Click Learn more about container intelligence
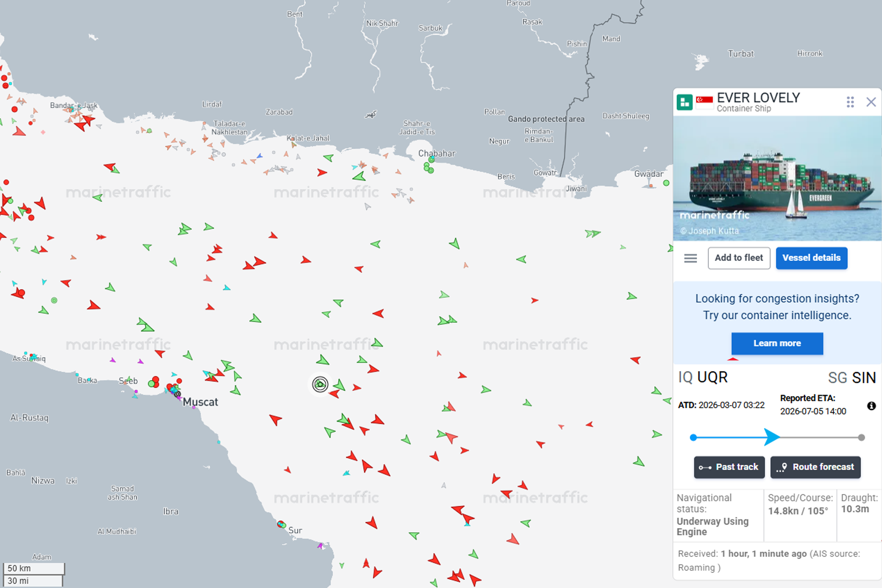The image size is (882, 588). click(777, 343)
